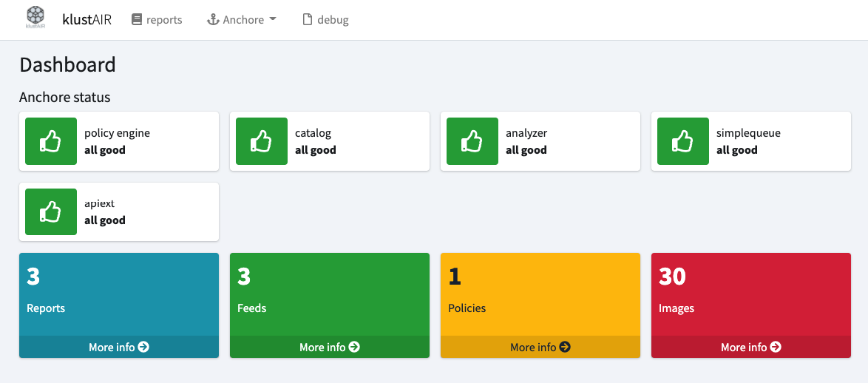
Task: Select the catalog label
Action: coord(313,133)
